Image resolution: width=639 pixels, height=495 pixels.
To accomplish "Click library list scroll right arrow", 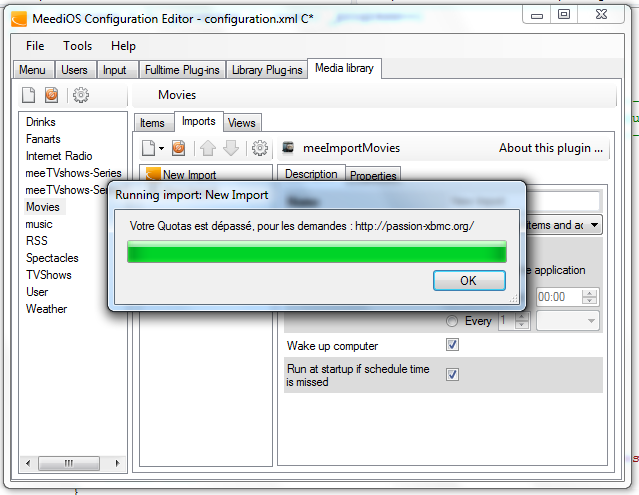I will [x=117, y=463].
